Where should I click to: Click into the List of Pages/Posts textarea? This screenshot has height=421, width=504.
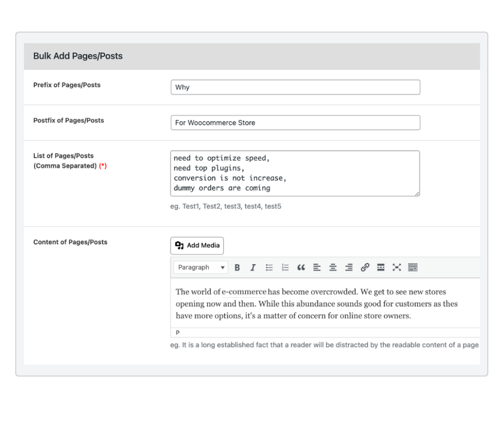click(x=295, y=174)
